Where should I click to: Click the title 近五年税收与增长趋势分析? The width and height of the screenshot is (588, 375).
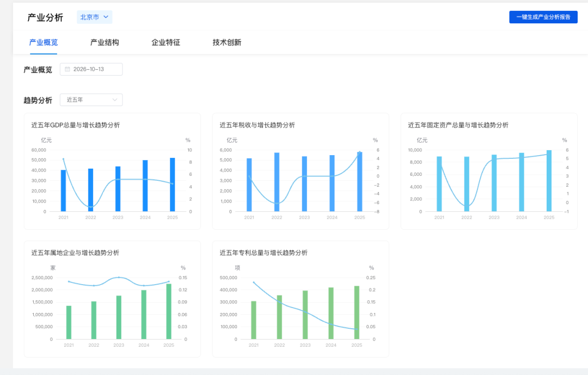click(x=257, y=125)
